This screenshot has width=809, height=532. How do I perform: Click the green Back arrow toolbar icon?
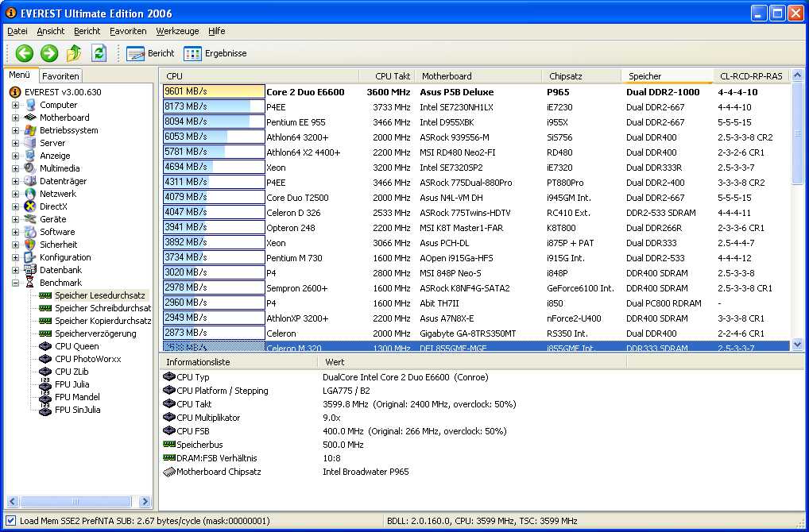pos(25,53)
